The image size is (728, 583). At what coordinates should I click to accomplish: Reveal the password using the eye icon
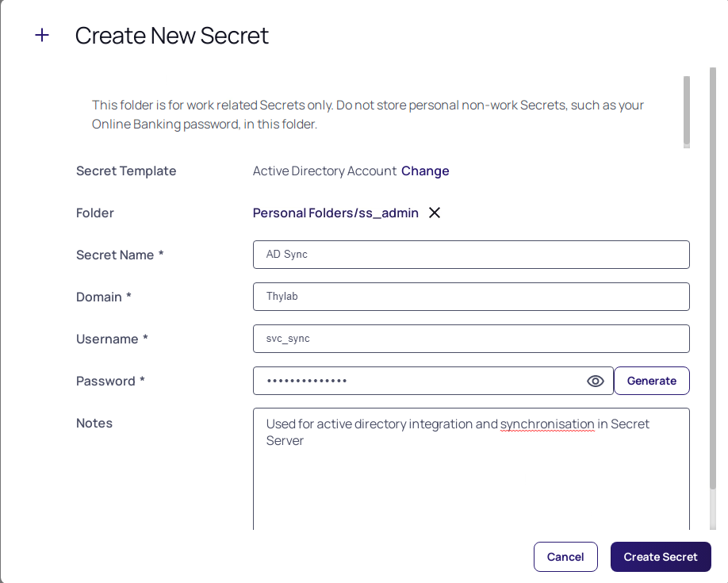pos(595,381)
